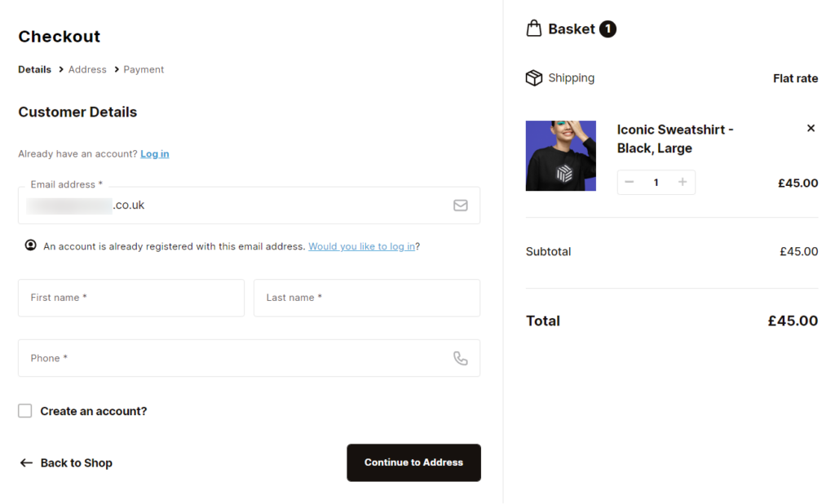Click the Back to Shop link
The image size is (835, 504).
pyautogui.click(x=75, y=462)
